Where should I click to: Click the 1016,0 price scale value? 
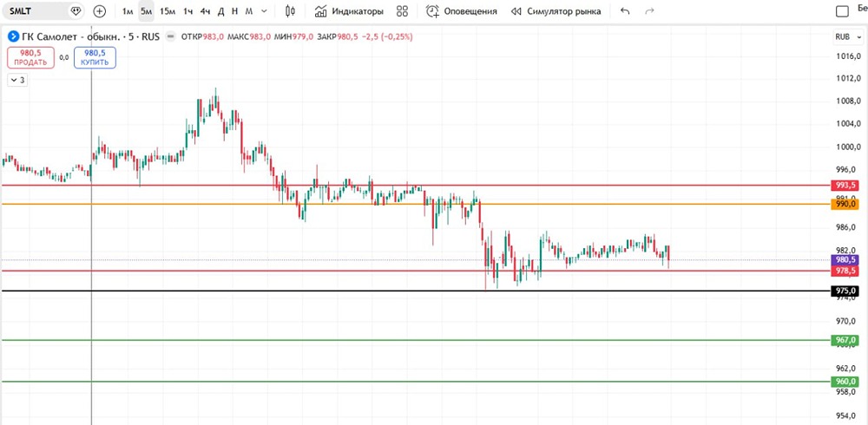point(847,56)
